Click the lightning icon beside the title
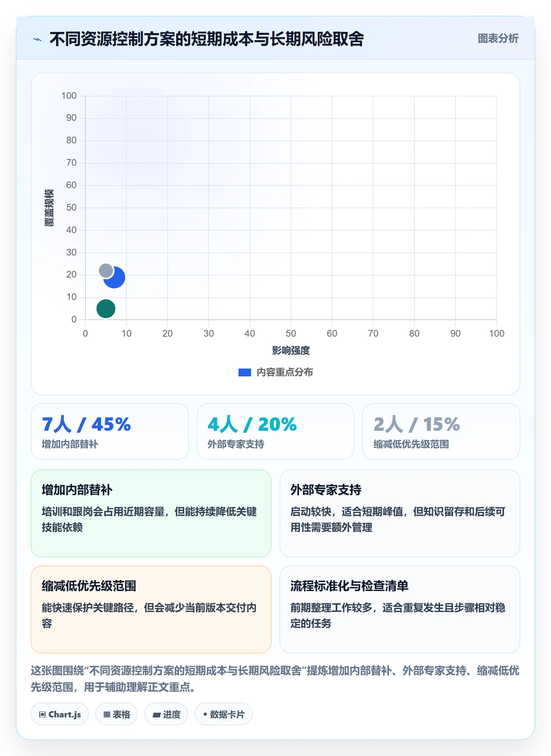The height and width of the screenshot is (756, 551). coord(37,39)
